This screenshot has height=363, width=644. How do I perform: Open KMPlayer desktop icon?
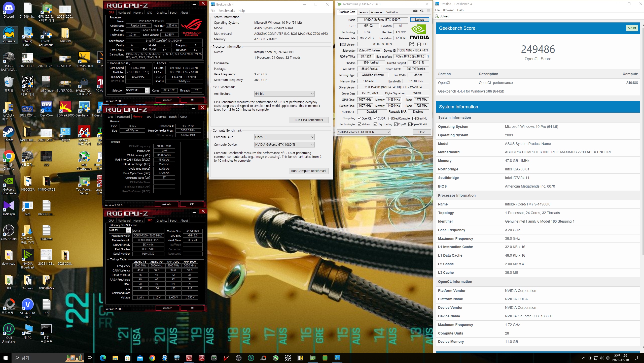tap(9, 208)
